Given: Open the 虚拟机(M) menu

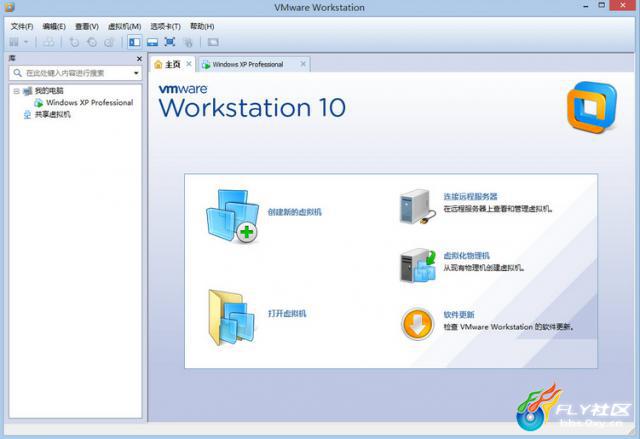Looking at the screenshot, I should click(x=124, y=27).
